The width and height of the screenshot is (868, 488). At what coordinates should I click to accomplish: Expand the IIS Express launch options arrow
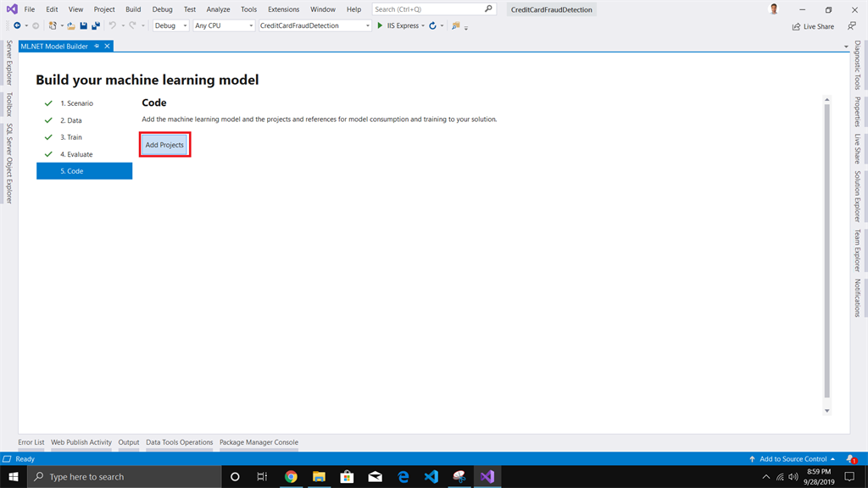point(423,25)
